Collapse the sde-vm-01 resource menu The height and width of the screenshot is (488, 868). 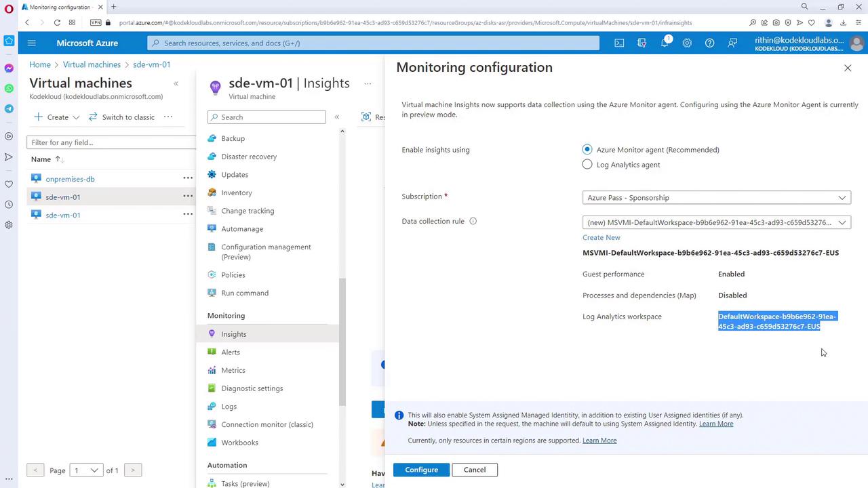tap(336, 117)
